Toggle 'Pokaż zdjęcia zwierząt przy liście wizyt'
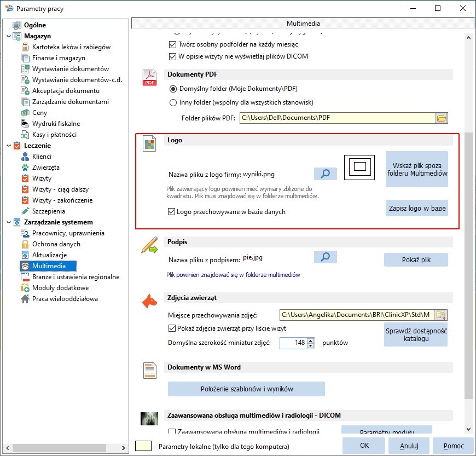This screenshot has width=476, height=456. (x=172, y=328)
